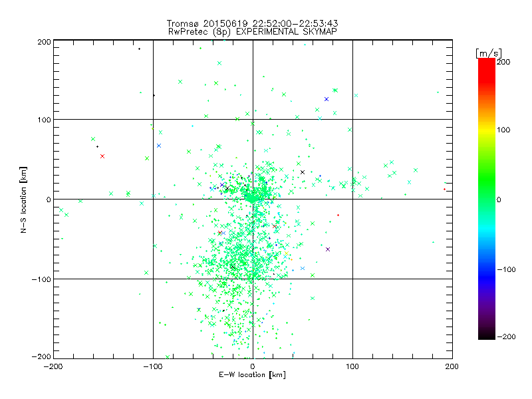
Task: Click the red dot near the right plot edge
Action: pyautogui.click(x=444, y=190)
